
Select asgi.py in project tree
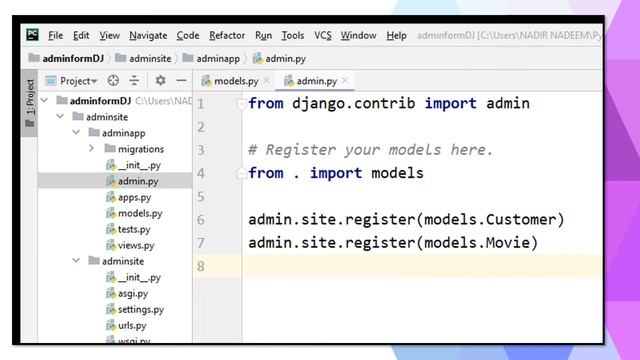[133, 293]
